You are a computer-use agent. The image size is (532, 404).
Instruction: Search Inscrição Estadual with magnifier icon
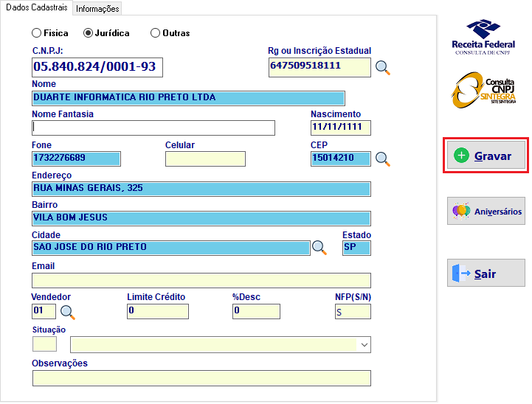click(x=383, y=68)
